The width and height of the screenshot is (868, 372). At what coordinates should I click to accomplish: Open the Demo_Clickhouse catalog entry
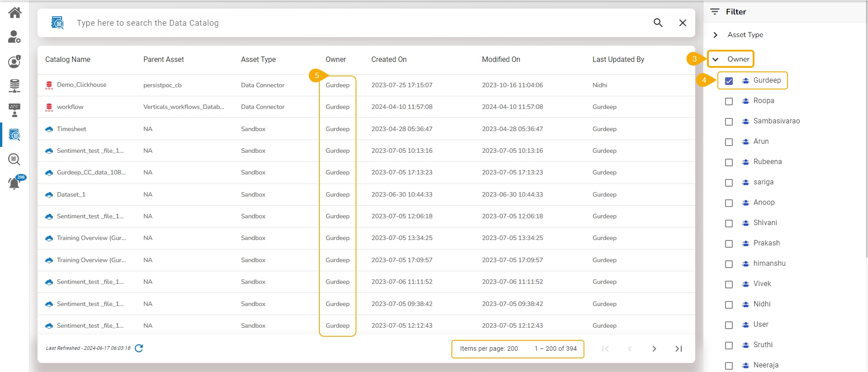(81, 85)
